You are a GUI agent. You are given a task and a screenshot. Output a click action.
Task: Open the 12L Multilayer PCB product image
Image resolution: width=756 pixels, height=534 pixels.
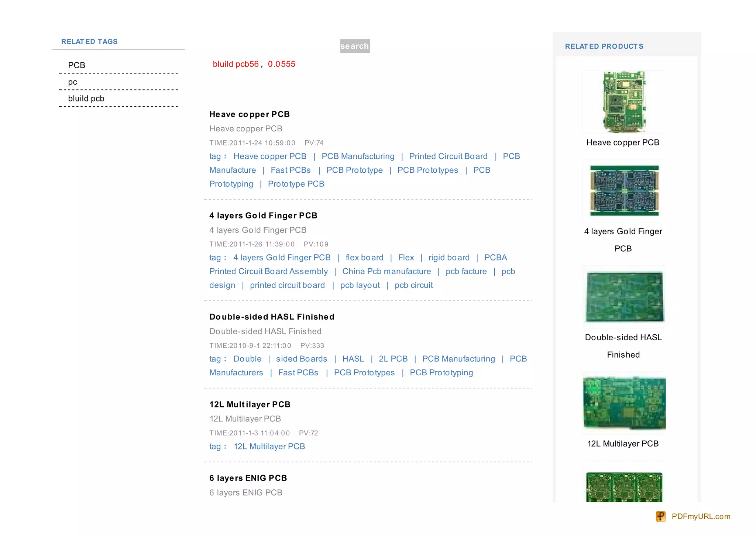(624, 403)
